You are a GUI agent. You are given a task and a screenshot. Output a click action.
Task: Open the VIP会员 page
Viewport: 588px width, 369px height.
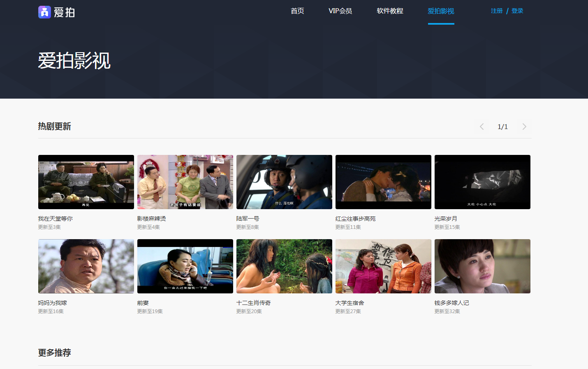pyautogui.click(x=340, y=11)
